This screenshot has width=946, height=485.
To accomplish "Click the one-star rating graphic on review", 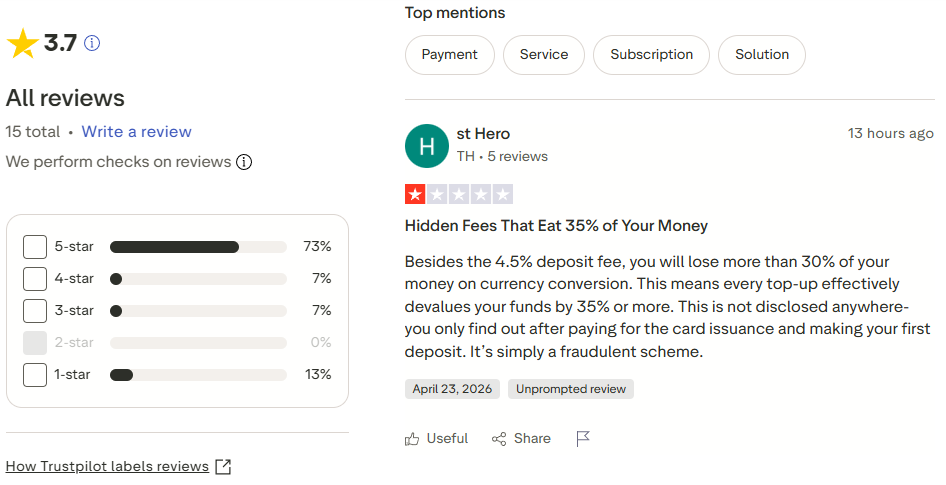I will pyautogui.click(x=459, y=194).
